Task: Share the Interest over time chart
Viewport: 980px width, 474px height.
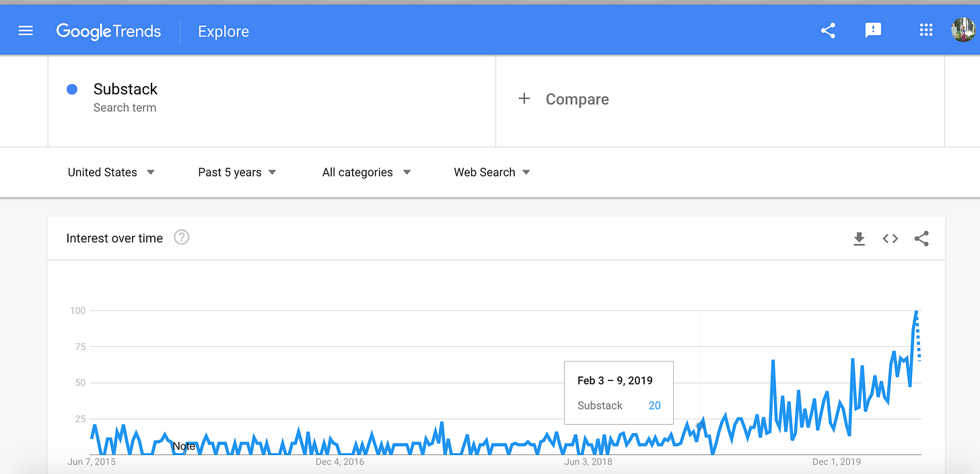Action: [921, 238]
